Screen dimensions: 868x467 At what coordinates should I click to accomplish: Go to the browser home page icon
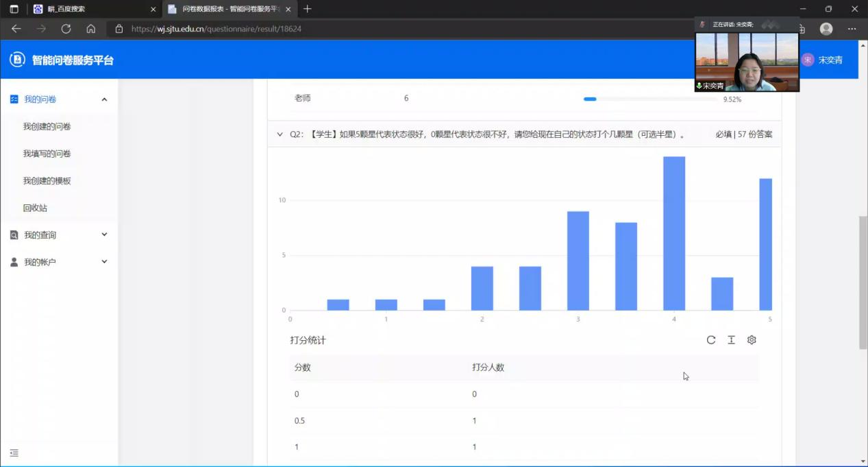90,29
